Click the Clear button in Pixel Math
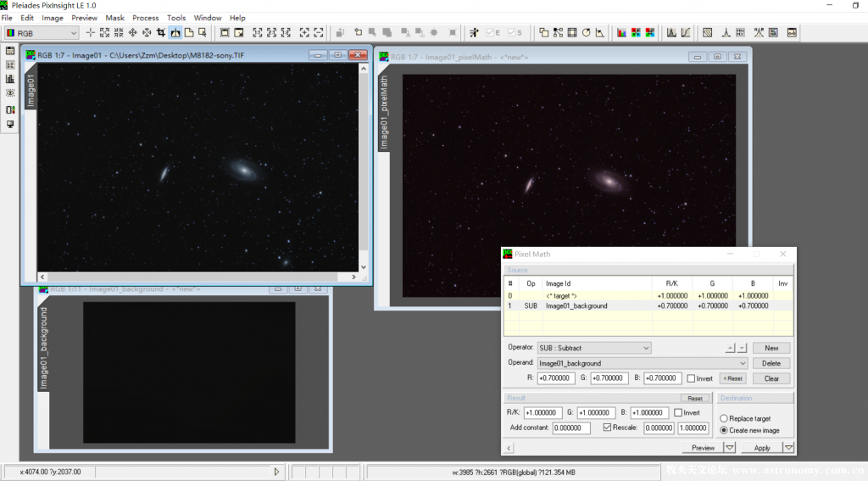This screenshot has height=481, width=868. pyautogui.click(x=771, y=378)
